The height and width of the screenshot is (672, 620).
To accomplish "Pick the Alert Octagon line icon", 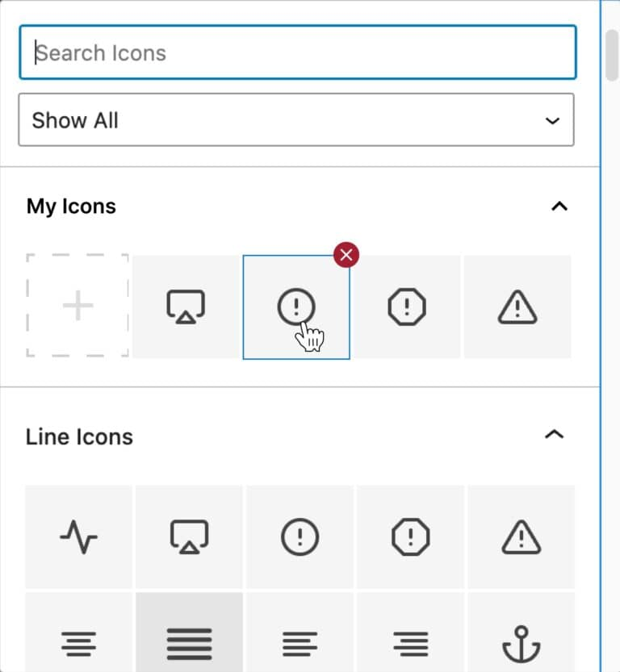I will click(410, 536).
